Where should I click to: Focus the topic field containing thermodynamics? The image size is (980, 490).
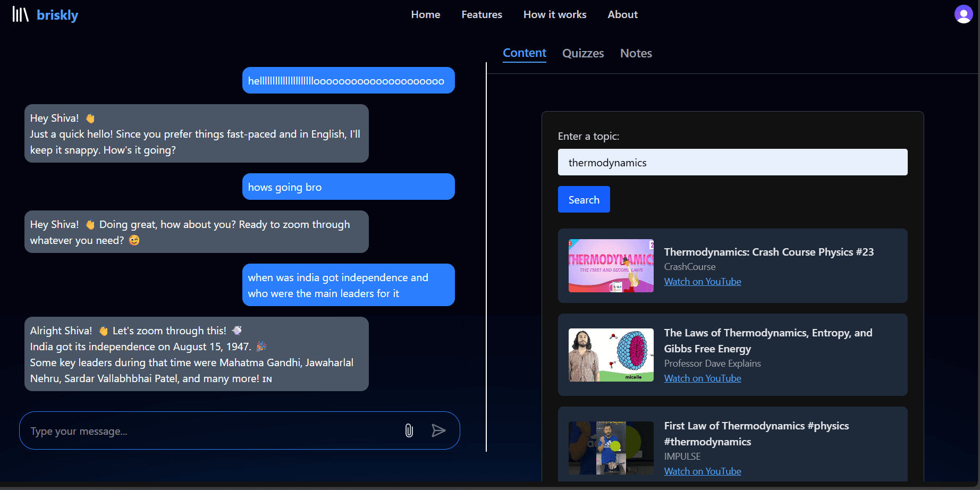(733, 162)
